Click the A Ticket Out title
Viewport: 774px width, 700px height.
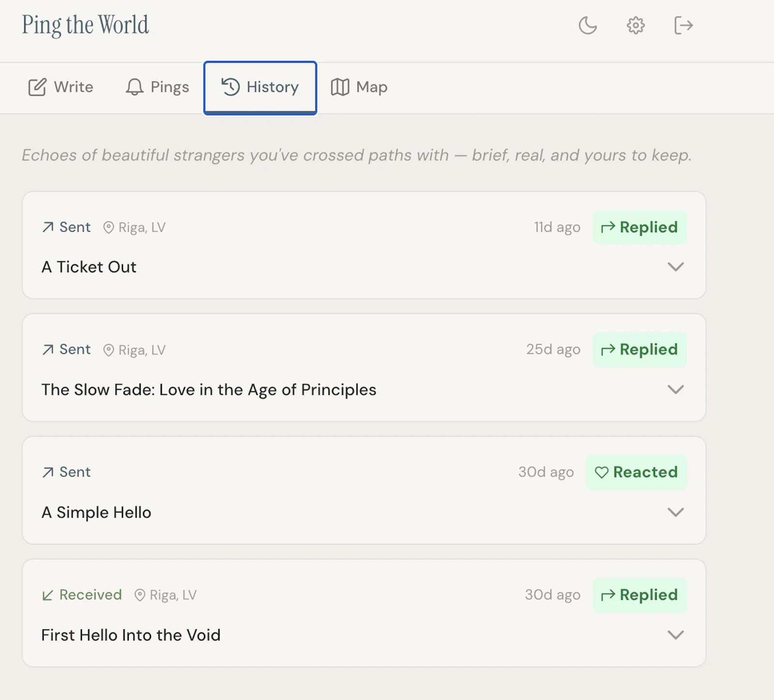coord(89,267)
